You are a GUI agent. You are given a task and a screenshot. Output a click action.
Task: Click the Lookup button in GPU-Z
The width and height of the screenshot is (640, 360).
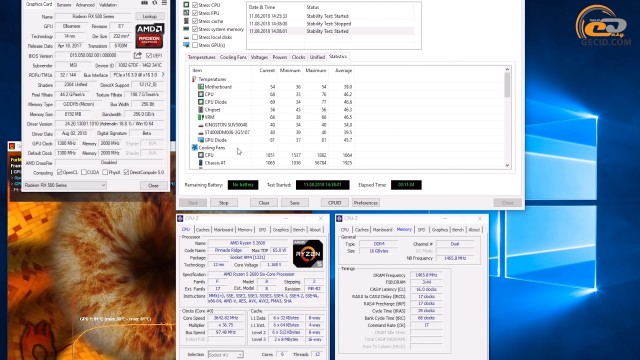point(150,16)
